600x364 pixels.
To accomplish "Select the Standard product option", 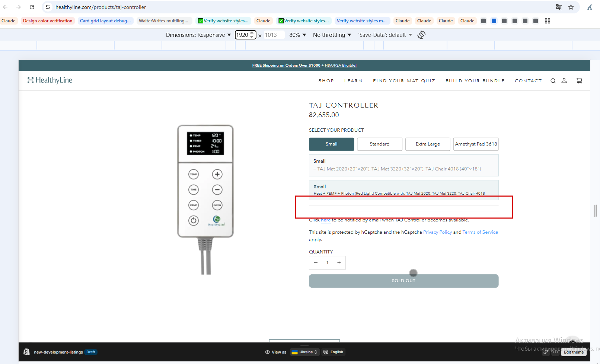I will tap(380, 144).
